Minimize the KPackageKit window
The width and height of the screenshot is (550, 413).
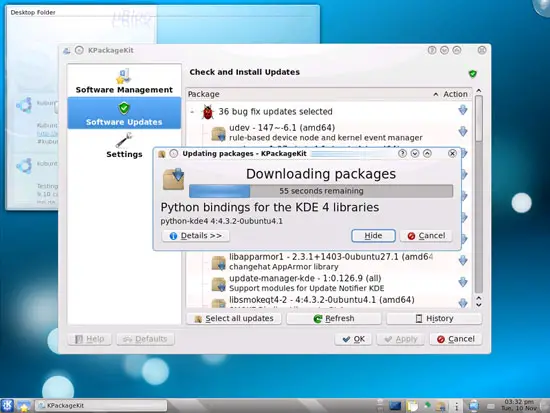(x=444, y=50)
